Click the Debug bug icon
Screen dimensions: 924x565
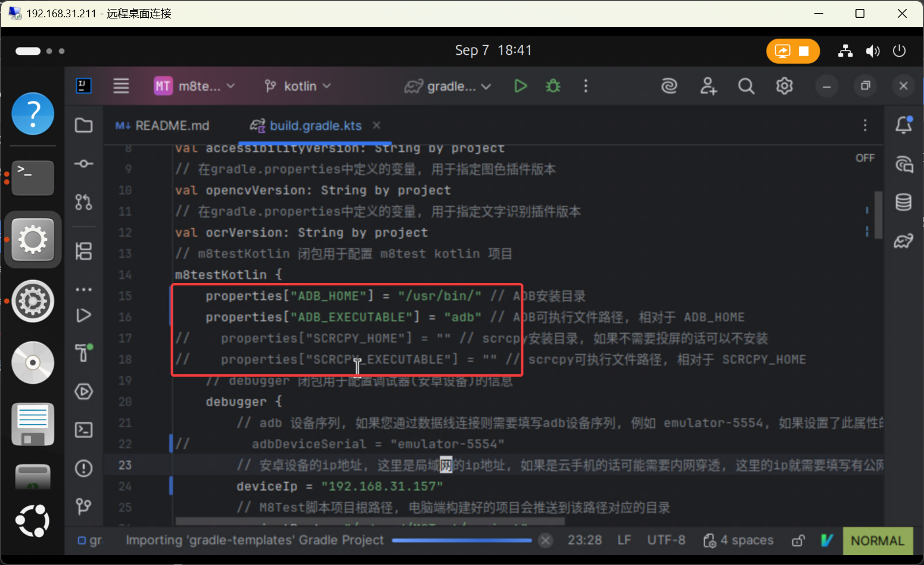click(x=553, y=86)
